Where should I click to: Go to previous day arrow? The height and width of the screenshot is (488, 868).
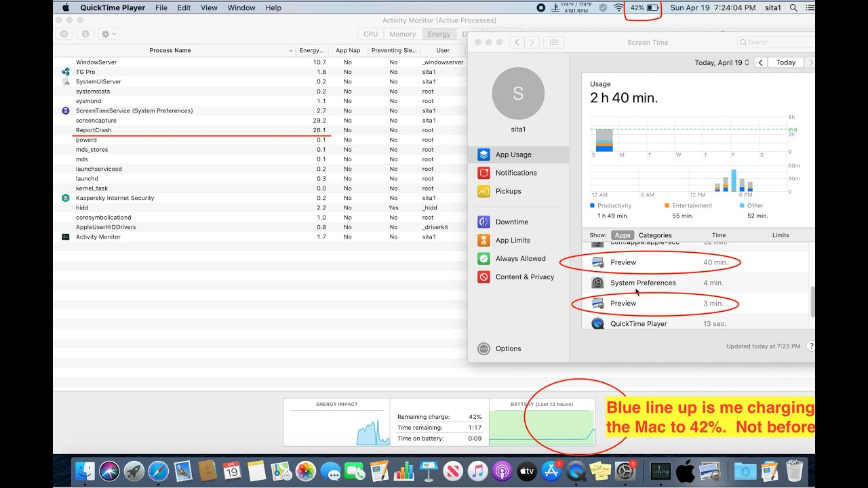(761, 62)
